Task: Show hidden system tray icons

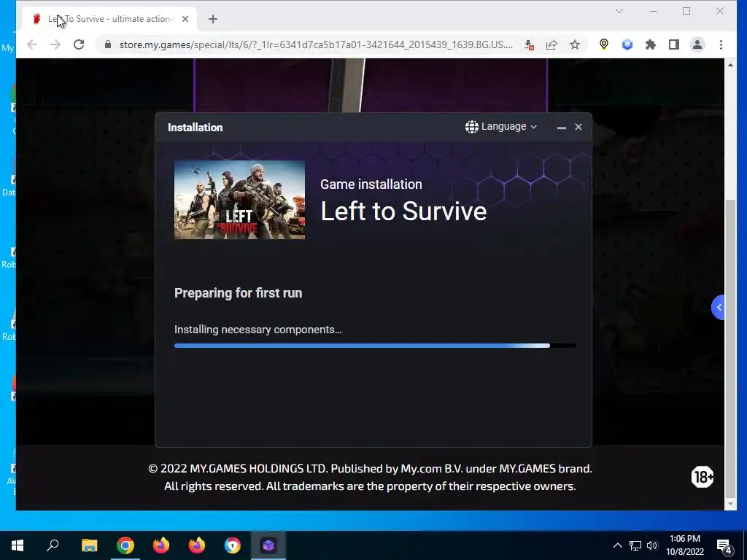Action: [617, 545]
